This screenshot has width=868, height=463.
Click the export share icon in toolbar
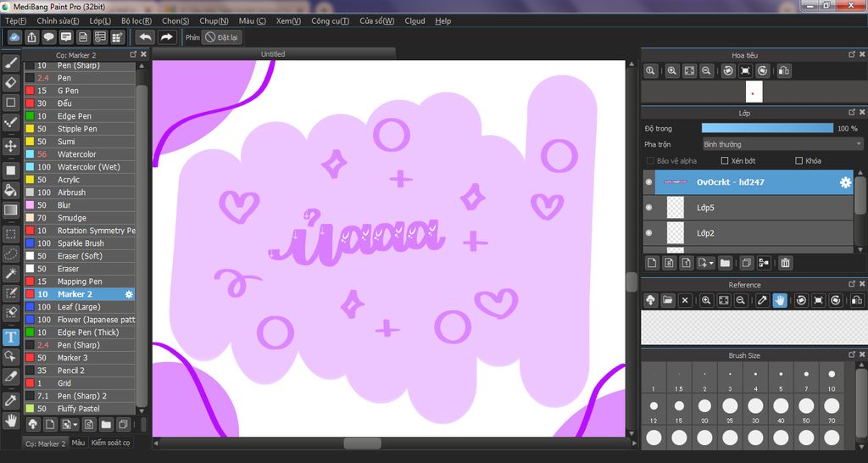point(31,37)
